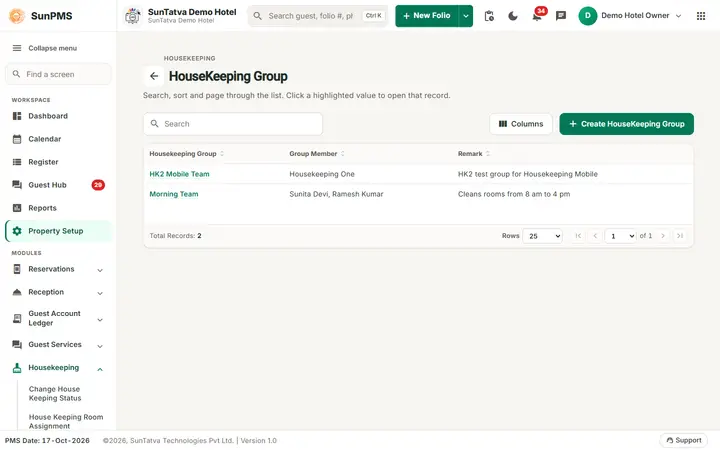Click the Sunita Devi, Ramesh Kumar cell
This screenshot has height=450, width=720.
(336, 194)
